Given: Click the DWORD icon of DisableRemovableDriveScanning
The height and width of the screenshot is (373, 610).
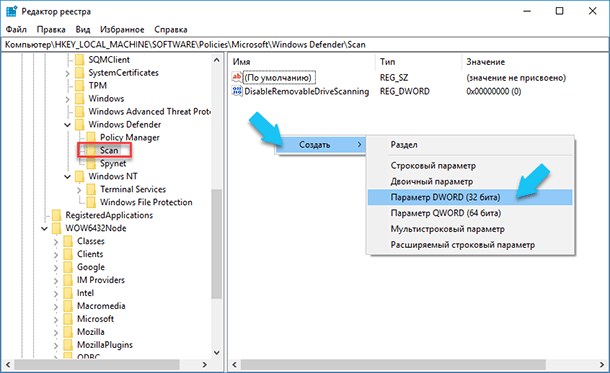Looking at the screenshot, I should (x=237, y=91).
